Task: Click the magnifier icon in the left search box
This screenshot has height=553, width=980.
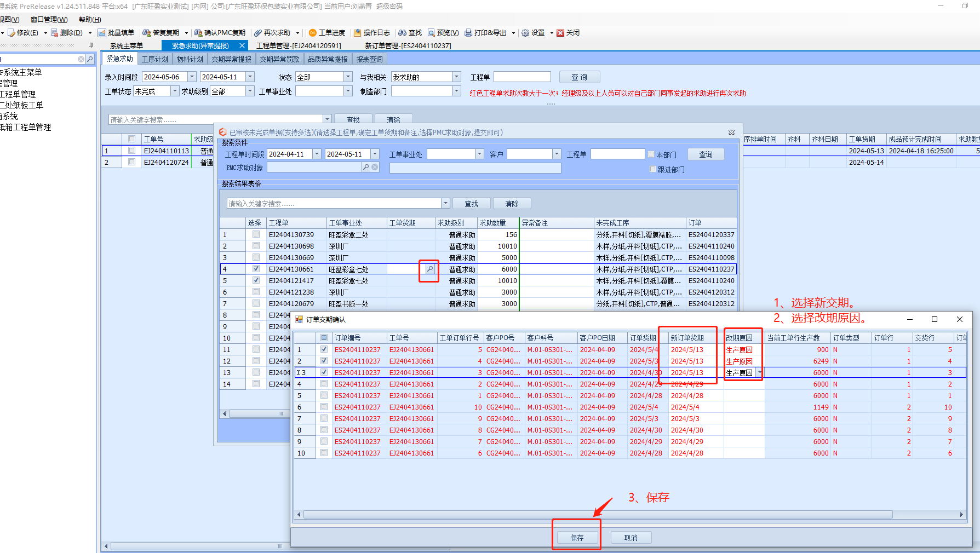Action: (90, 59)
